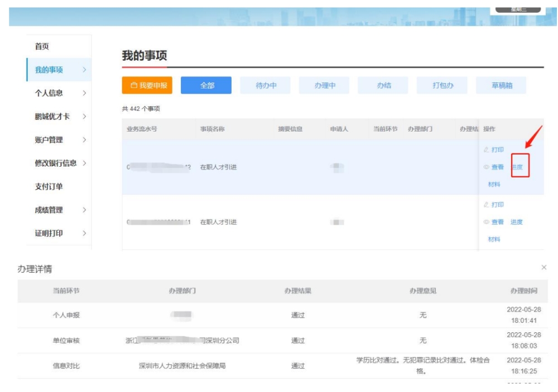Click print pencil icon in second row

tap(486, 205)
